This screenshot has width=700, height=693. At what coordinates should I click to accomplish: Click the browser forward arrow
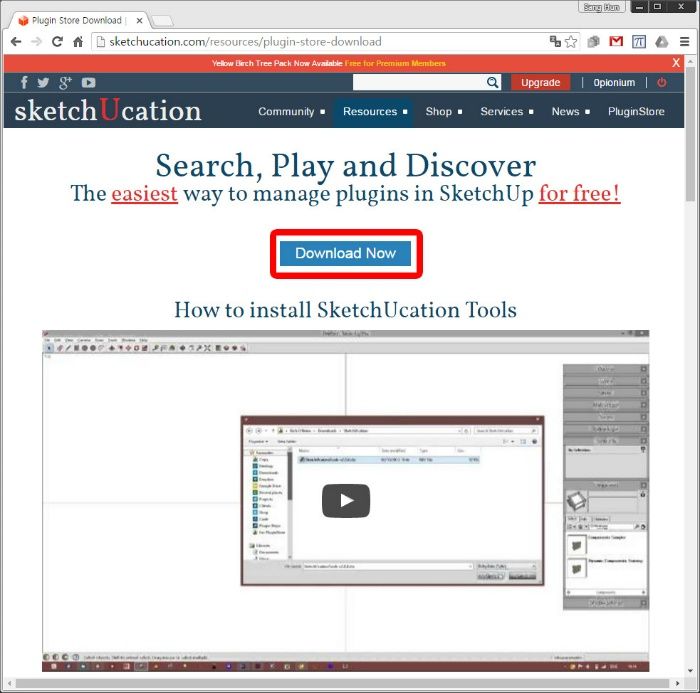(36, 42)
